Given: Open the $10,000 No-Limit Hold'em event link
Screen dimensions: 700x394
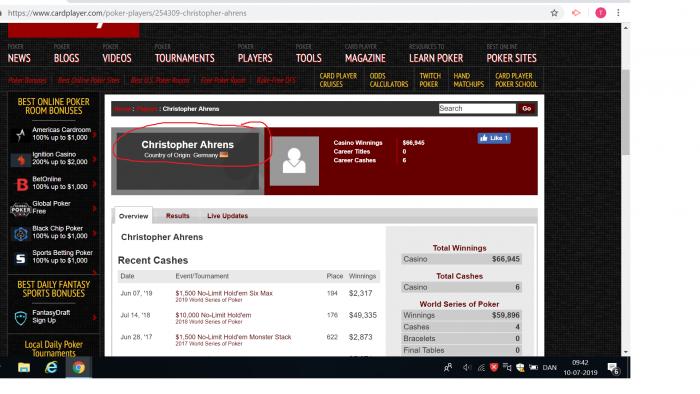Looking at the screenshot, I should coord(213,315).
